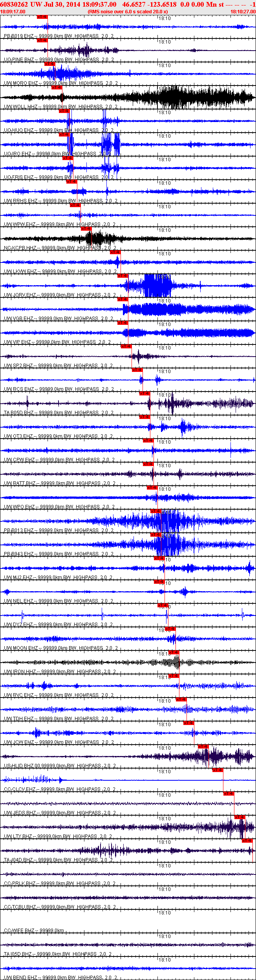Click the coordinates 46.6527 -123.6518 text

pos(149,4)
